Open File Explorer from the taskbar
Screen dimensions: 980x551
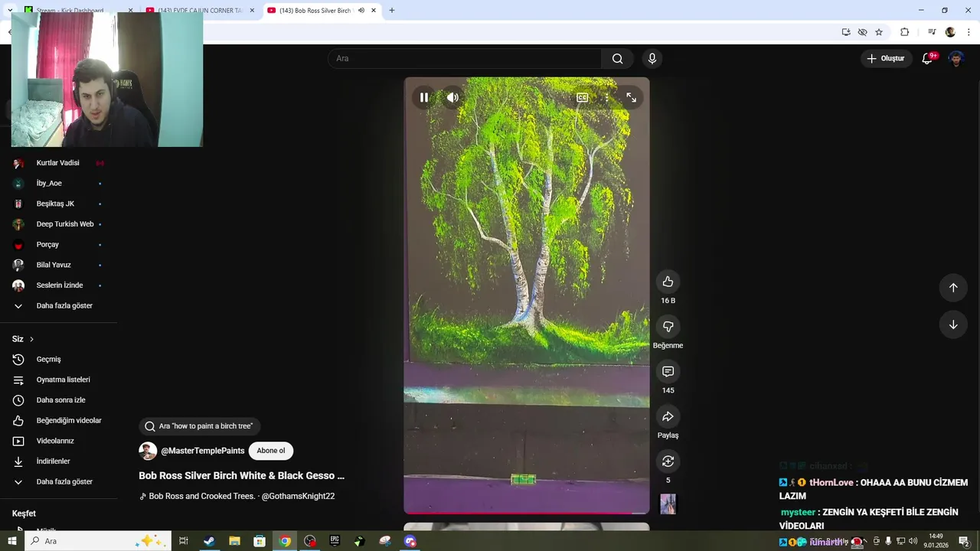coord(234,541)
